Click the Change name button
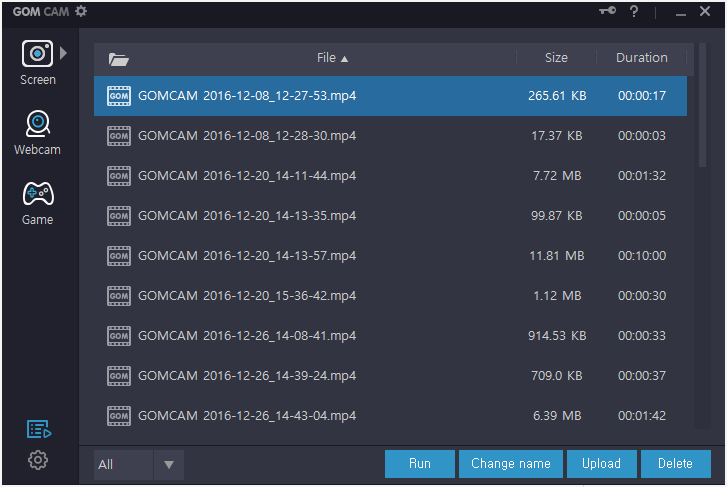 tap(510, 464)
